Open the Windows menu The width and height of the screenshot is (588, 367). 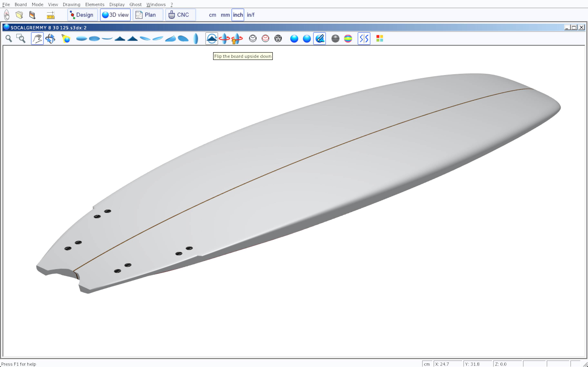(156, 4)
